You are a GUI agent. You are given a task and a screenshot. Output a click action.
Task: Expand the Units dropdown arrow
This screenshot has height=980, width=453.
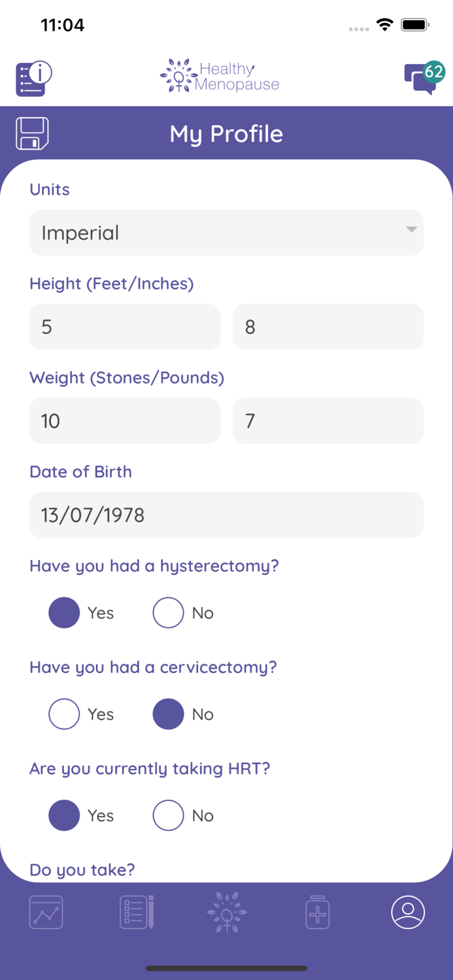[x=411, y=230]
